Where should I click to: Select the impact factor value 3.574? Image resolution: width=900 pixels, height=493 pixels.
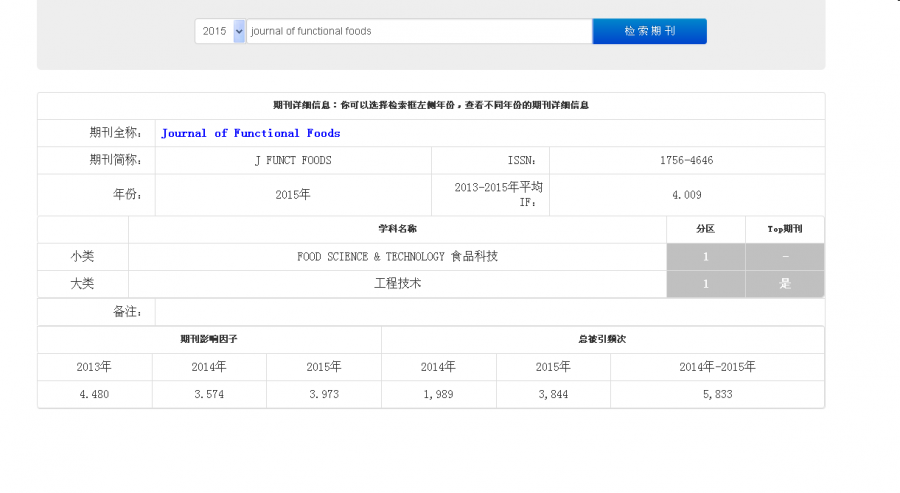(209, 394)
